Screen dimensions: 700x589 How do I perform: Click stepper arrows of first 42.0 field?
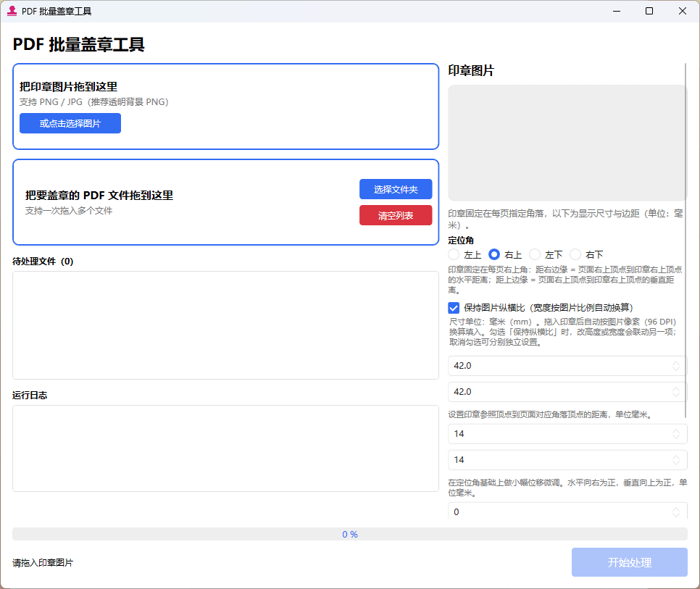coord(676,366)
